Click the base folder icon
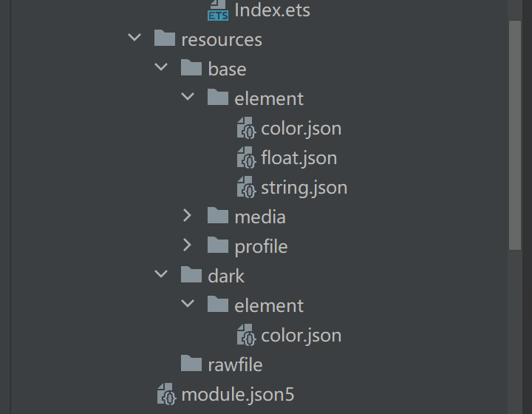Image resolution: width=532 pixels, height=414 pixels. pyautogui.click(x=191, y=69)
